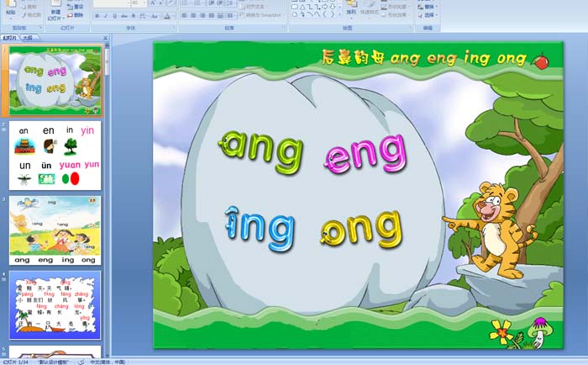Expand the shapes gallery with the More arrow

click(x=339, y=14)
